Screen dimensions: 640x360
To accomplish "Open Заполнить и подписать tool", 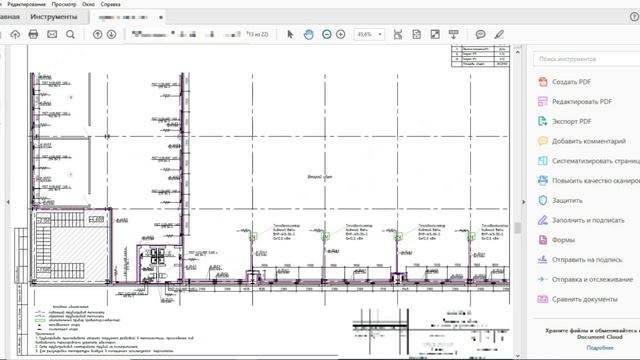I will [588, 220].
